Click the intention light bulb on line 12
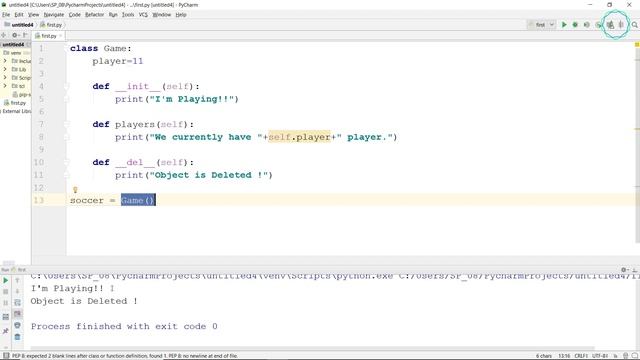The height and width of the screenshot is (360, 640). click(x=75, y=189)
